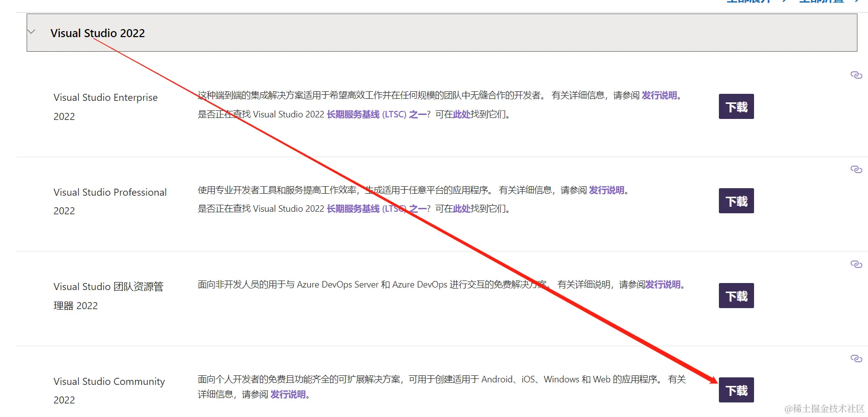Open 发行说明 link in Professional description

606,190
